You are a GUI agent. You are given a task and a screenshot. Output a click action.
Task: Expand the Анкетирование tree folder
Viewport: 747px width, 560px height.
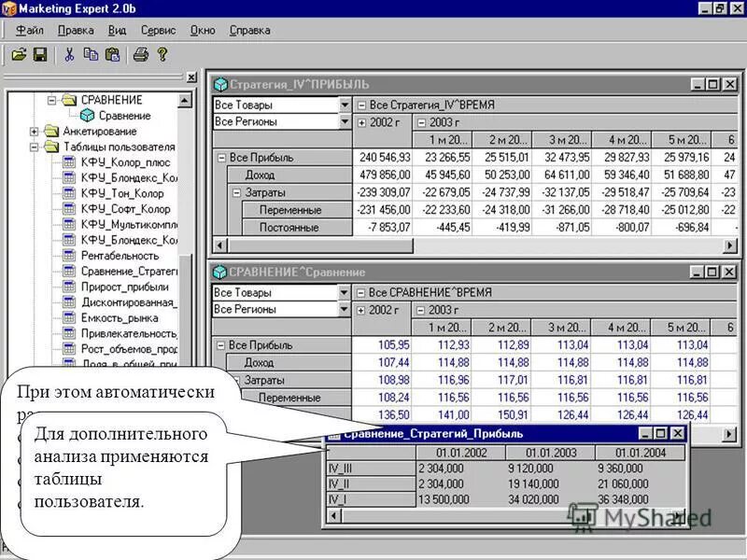coord(34,131)
